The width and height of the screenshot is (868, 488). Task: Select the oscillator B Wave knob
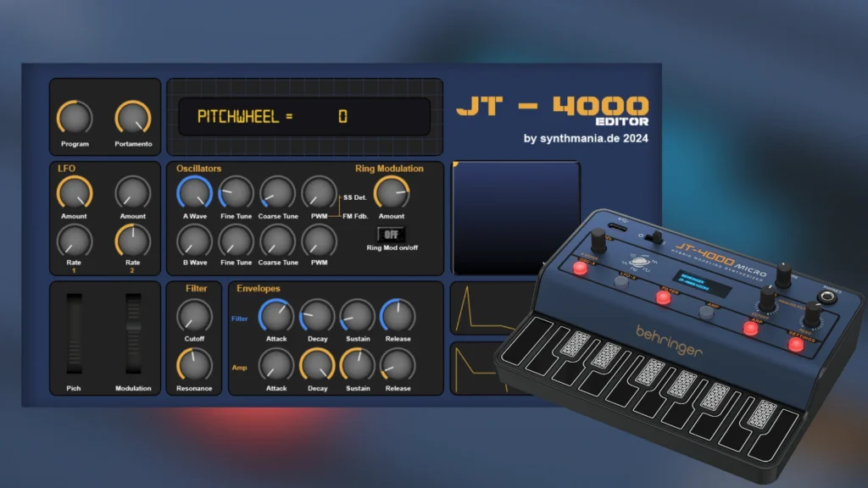[x=194, y=241]
